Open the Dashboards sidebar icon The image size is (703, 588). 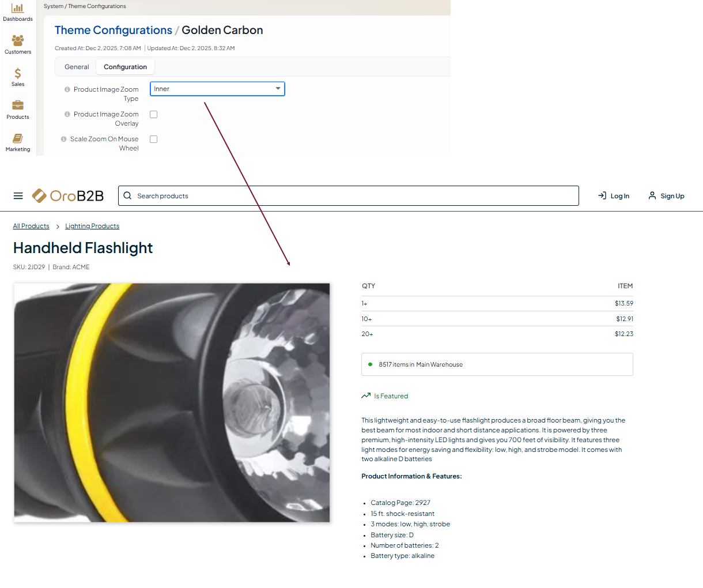tap(18, 9)
